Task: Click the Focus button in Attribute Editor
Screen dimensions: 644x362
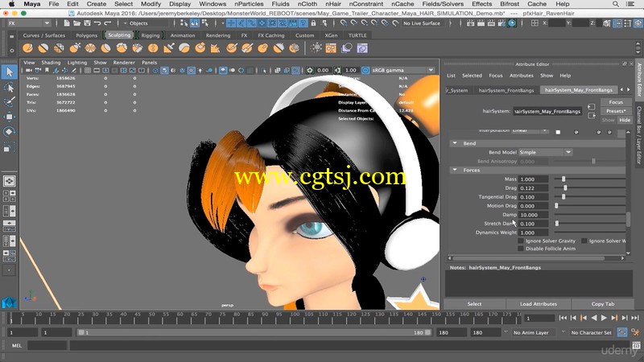Action: (616, 102)
